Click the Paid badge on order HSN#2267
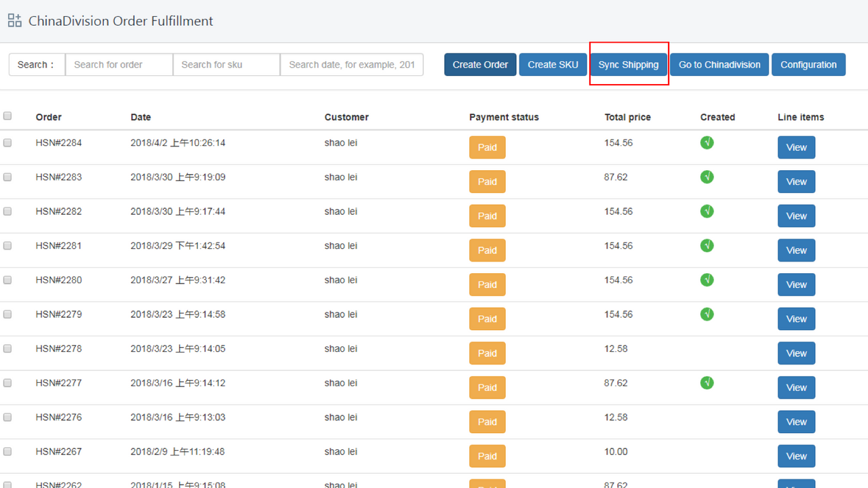The width and height of the screenshot is (868, 488). pos(487,455)
